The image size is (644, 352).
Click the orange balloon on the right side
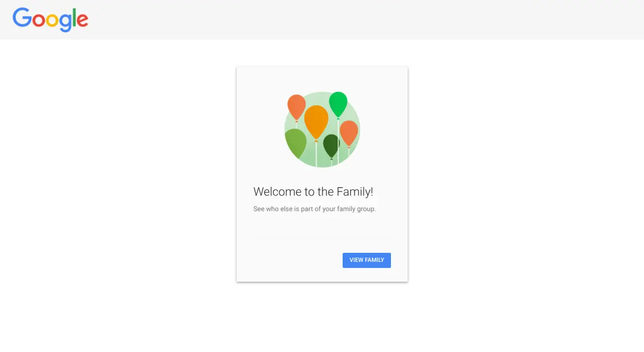pos(349,133)
